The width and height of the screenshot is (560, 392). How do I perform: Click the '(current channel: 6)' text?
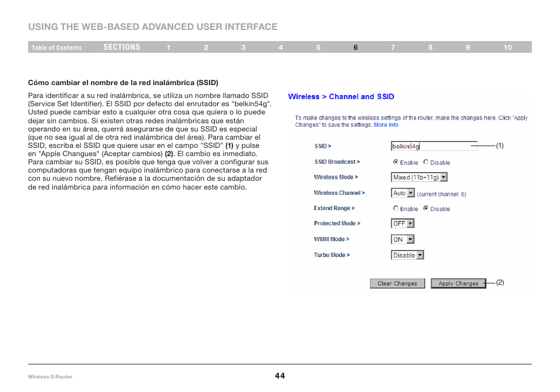pos(441,194)
